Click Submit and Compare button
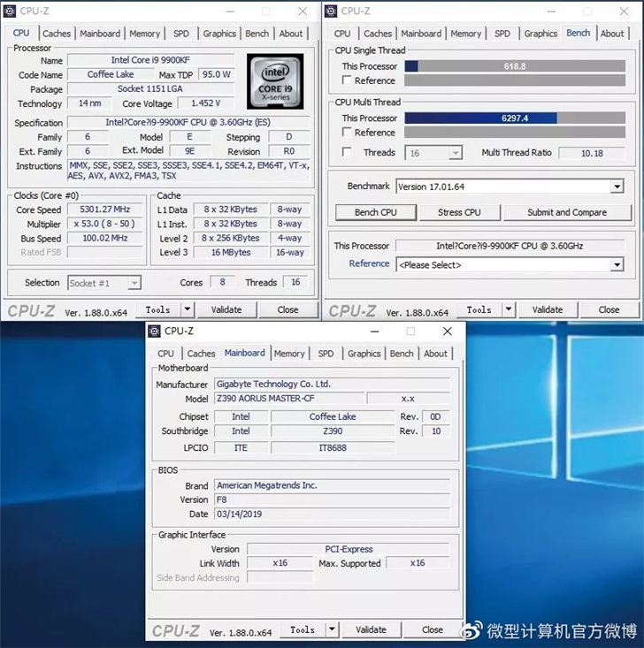Viewport: 644px width, 648px height. (567, 212)
